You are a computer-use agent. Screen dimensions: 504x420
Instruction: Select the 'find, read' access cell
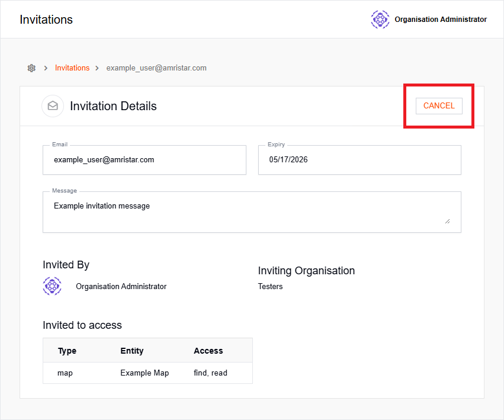210,373
